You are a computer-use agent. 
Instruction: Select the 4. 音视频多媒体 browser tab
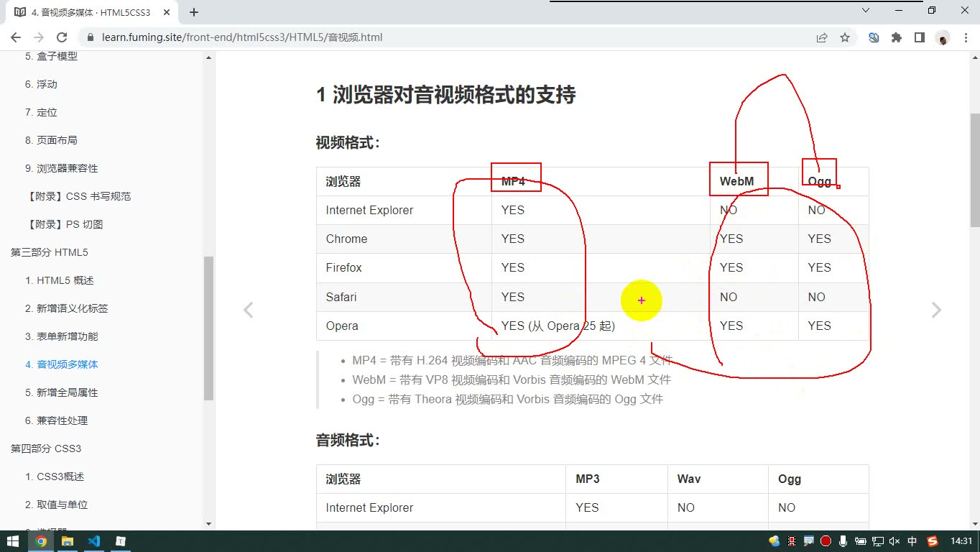(x=91, y=12)
